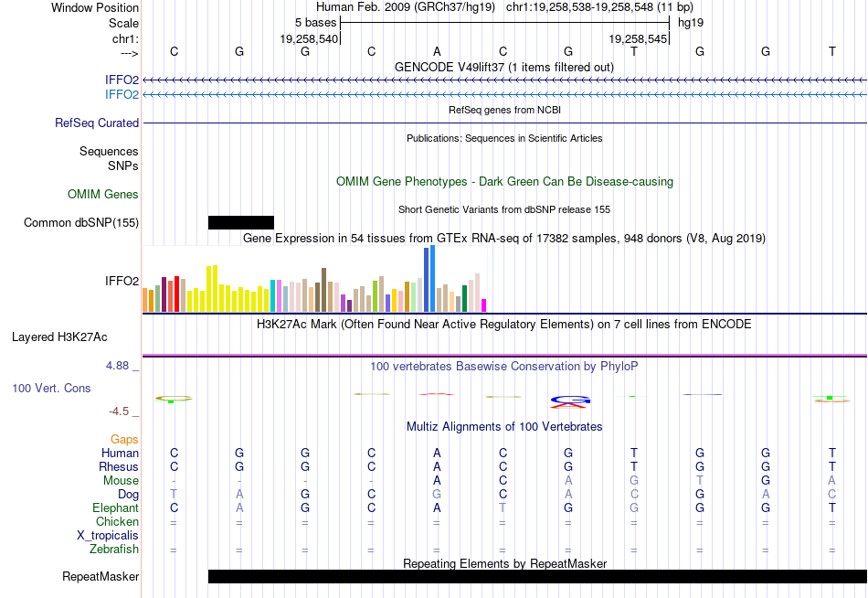Click Repeating Elements by RepeatMasker title
The height and width of the screenshot is (598, 868).
tap(504, 563)
